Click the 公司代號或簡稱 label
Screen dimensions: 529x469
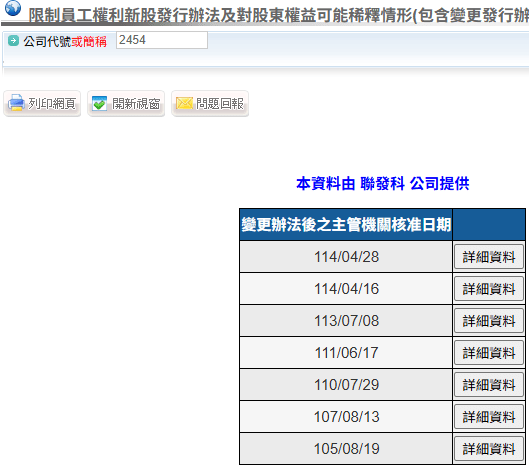coord(65,42)
